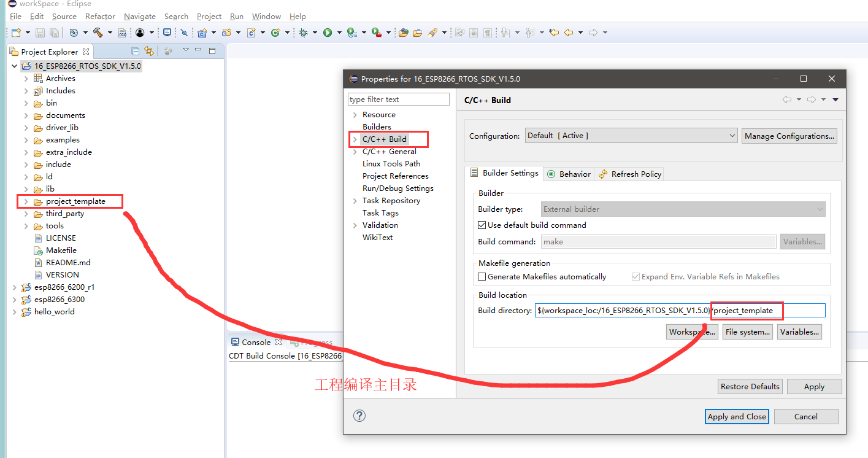Select Linux Tools Path in properties list
The height and width of the screenshot is (458, 868).
pyautogui.click(x=391, y=164)
